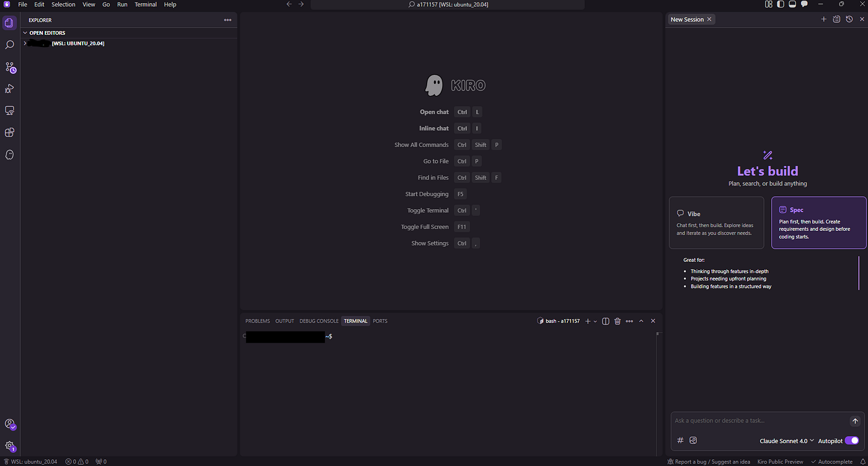The width and height of the screenshot is (868, 466).
Task: Attach an image to the chat
Action: coord(693,440)
